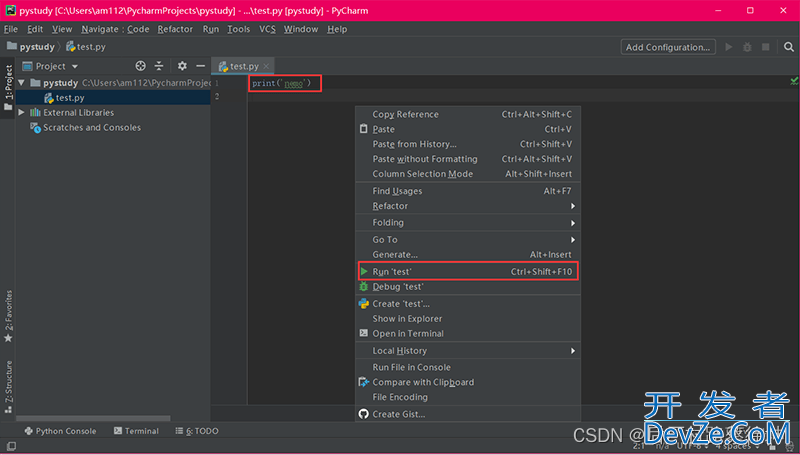The width and height of the screenshot is (800, 455).
Task: Toggle the Terminal tool window button
Action: [x=136, y=431]
